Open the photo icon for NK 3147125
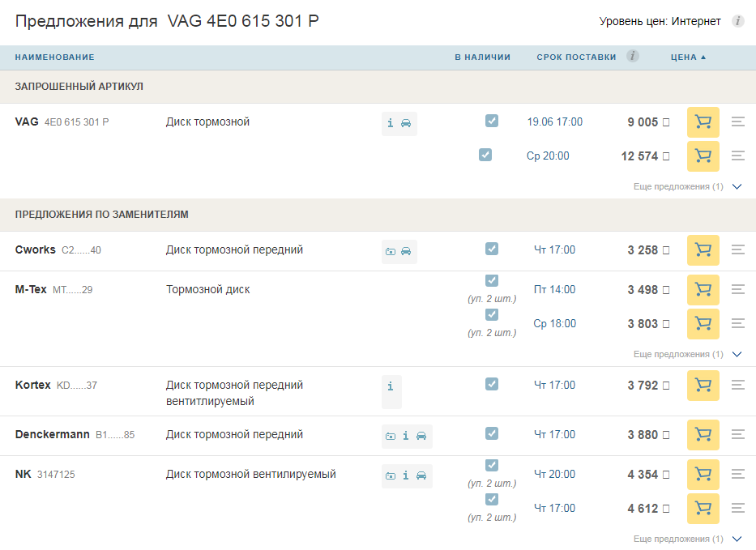 pyautogui.click(x=391, y=475)
